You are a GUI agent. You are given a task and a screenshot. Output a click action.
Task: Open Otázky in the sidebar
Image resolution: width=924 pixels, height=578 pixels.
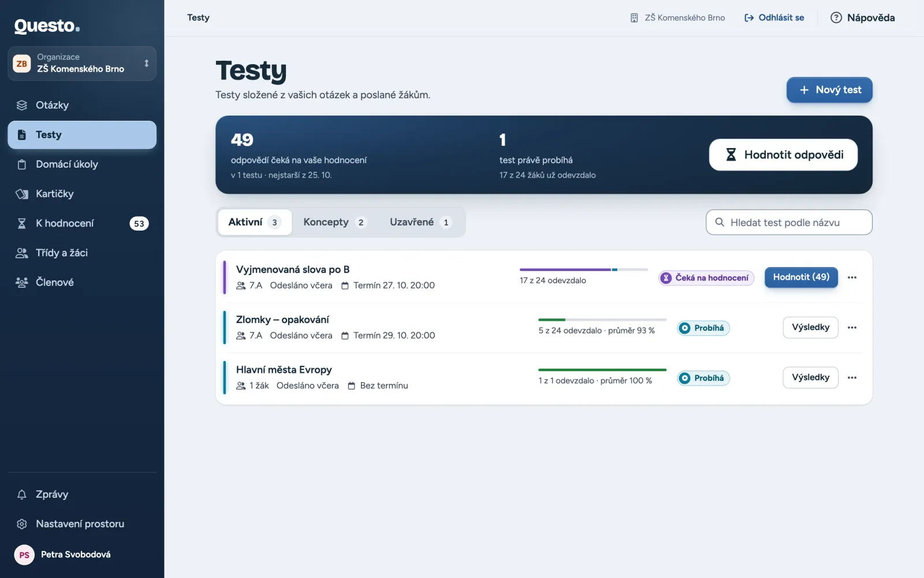pos(82,105)
